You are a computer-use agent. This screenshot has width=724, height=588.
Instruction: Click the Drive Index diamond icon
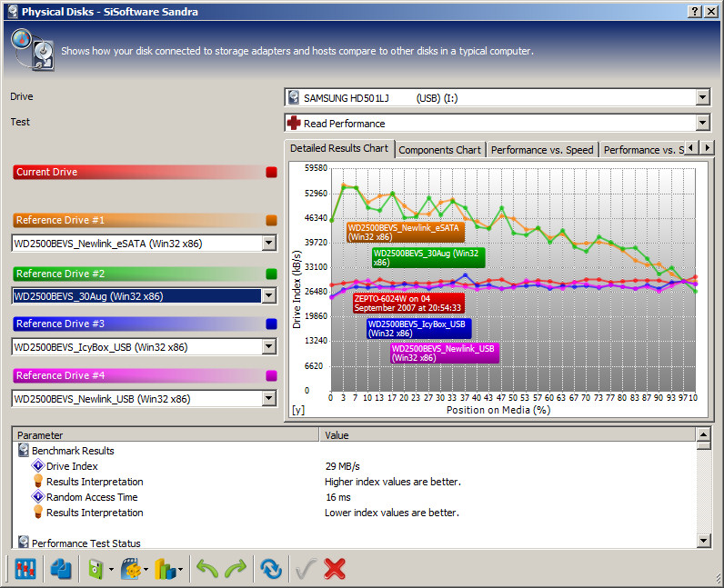coord(38,465)
